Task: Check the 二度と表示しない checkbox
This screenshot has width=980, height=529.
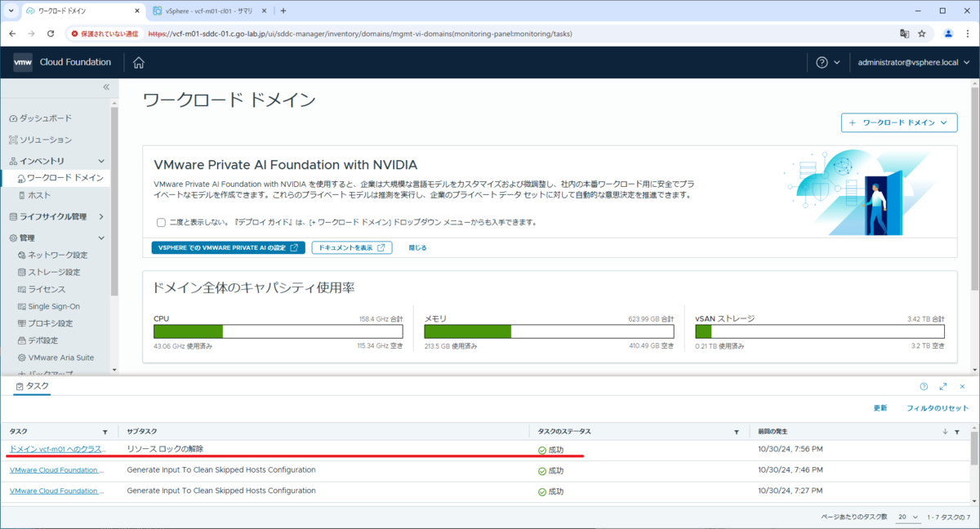Action: (x=161, y=222)
